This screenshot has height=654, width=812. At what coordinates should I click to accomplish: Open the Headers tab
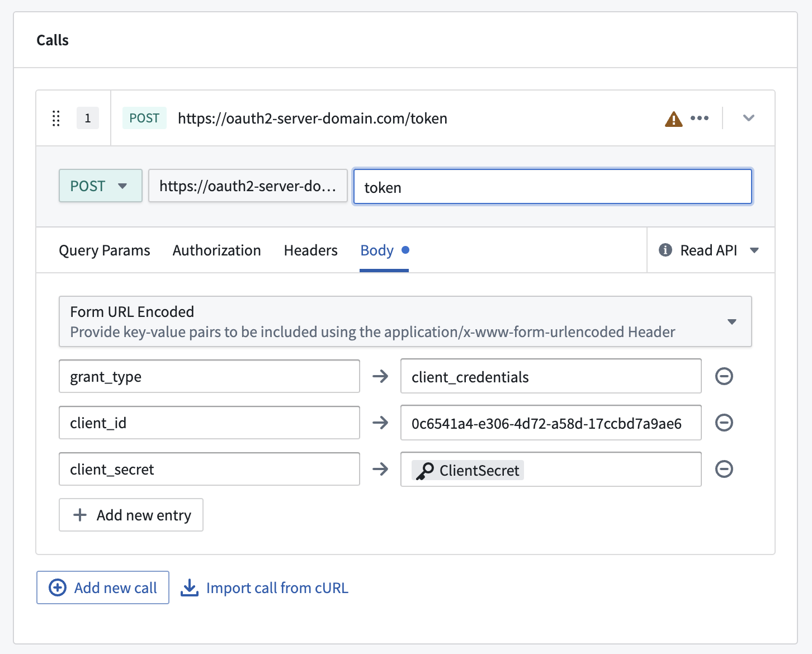coord(310,250)
